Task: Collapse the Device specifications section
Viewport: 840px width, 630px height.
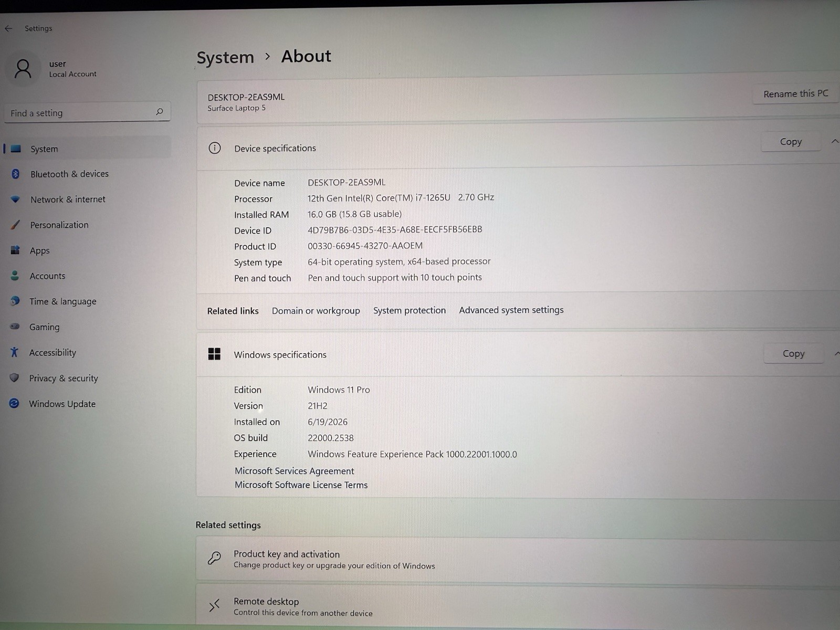Action: click(834, 141)
